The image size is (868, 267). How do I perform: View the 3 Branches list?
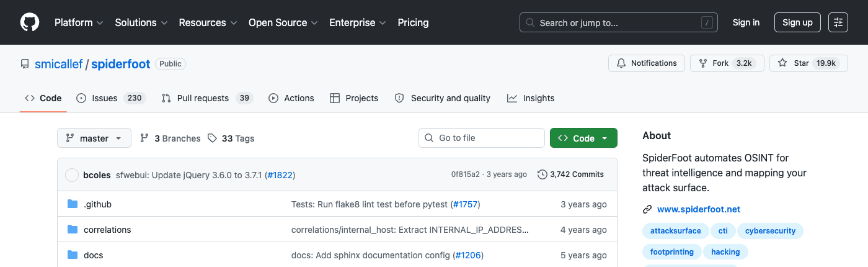pyautogui.click(x=170, y=138)
